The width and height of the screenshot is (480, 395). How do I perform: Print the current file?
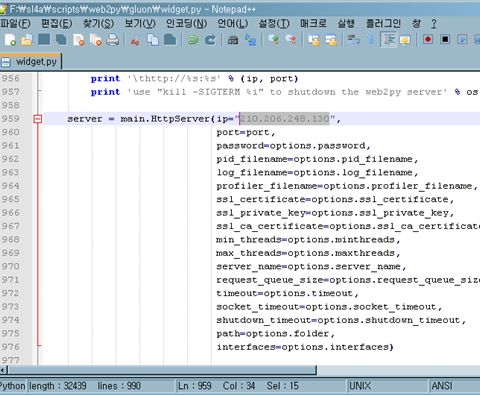point(113,40)
